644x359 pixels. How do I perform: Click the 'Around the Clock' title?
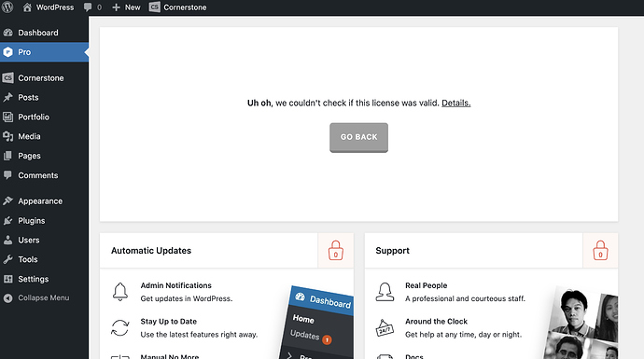(436, 322)
